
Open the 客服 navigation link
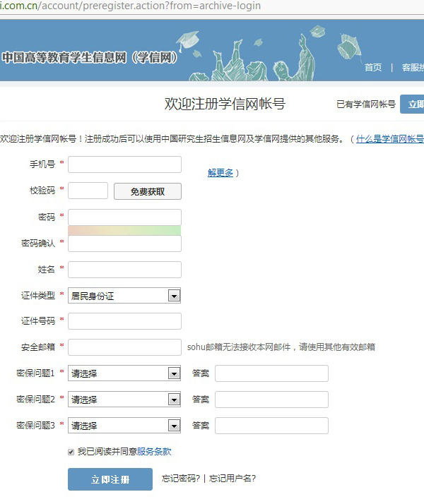pyautogui.click(x=412, y=68)
